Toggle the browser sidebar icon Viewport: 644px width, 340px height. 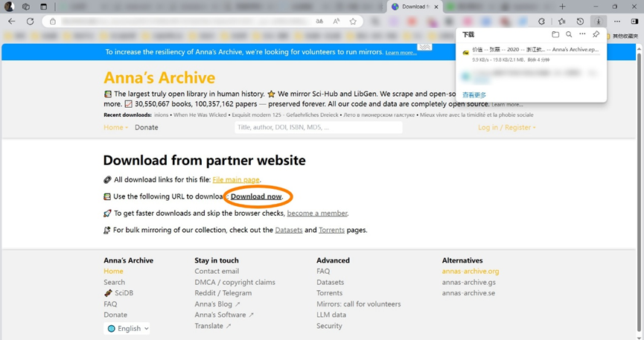(634, 22)
